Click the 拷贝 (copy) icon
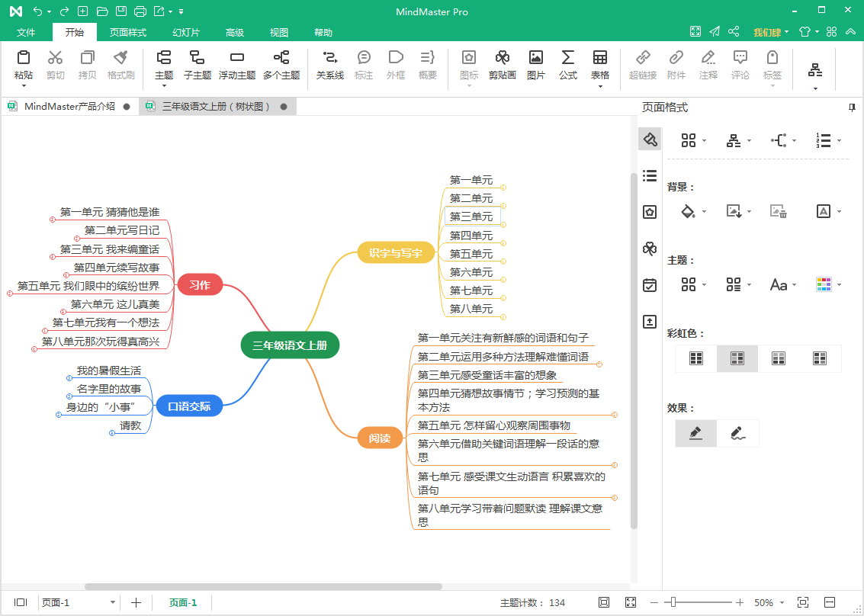864x616 pixels. click(x=87, y=58)
